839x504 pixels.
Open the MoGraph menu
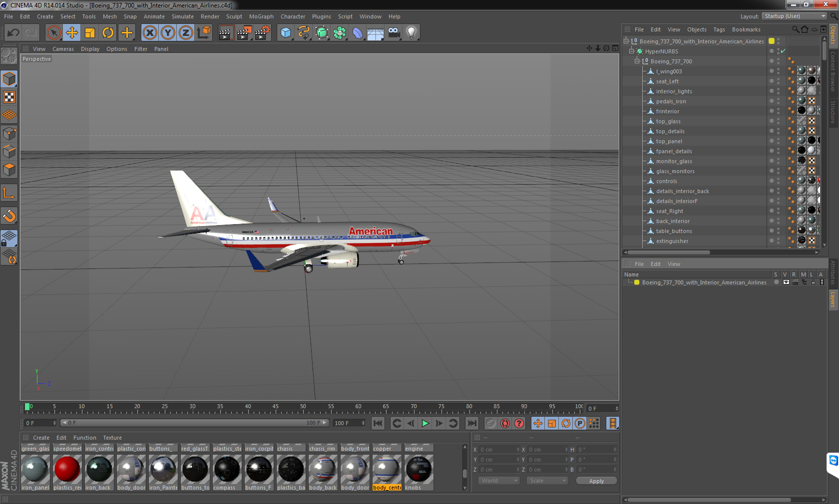[x=261, y=16]
